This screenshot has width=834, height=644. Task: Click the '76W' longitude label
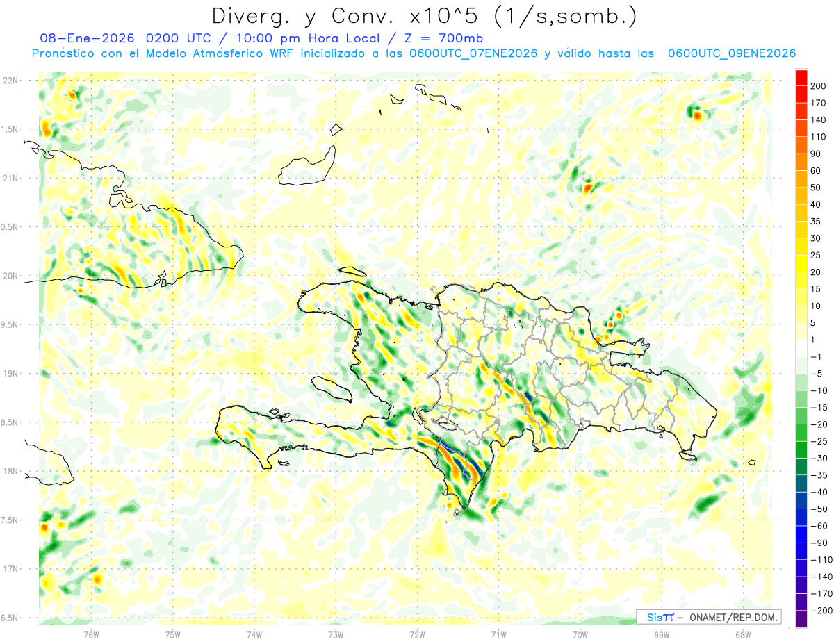click(91, 634)
